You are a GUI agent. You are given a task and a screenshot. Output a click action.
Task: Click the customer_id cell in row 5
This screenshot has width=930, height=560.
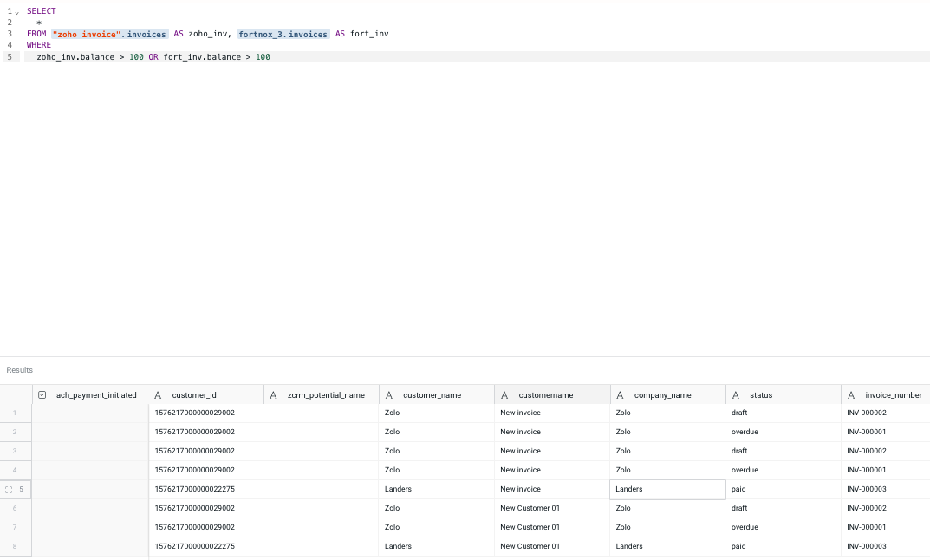click(x=205, y=490)
